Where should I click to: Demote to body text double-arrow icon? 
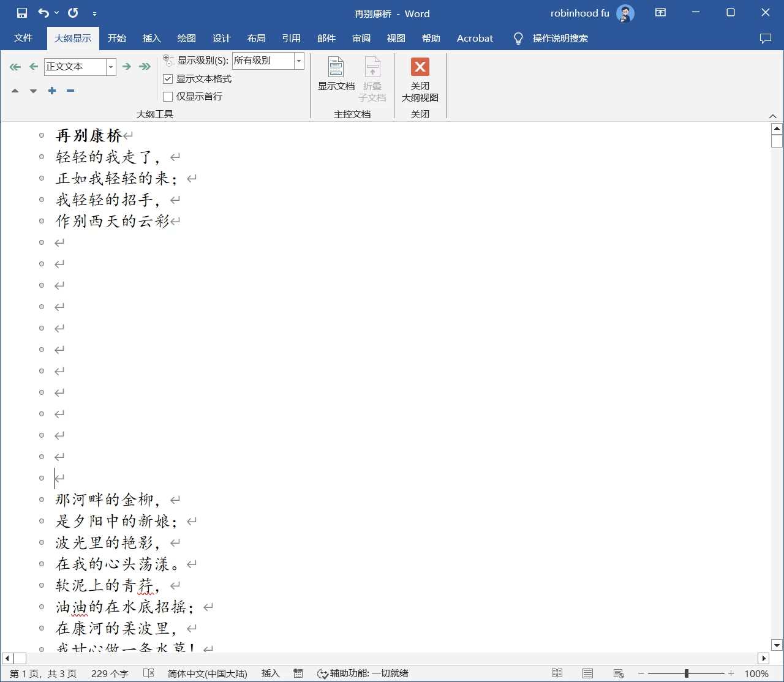pyautogui.click(x=145, y=67)
